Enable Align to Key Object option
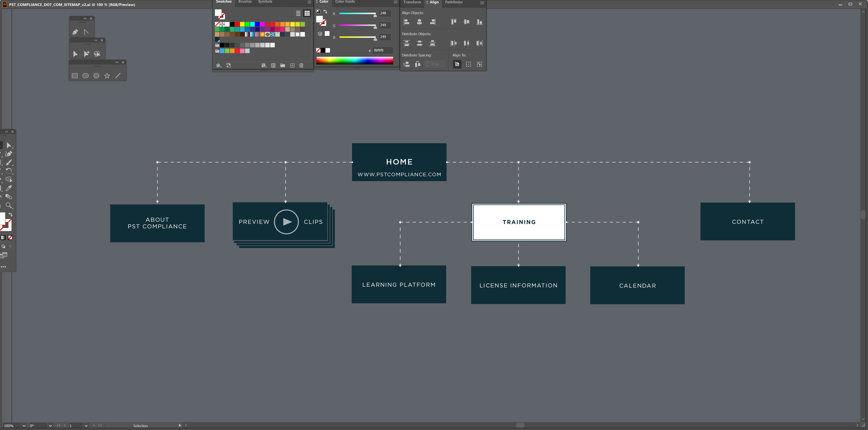 [x=480, y=64]
